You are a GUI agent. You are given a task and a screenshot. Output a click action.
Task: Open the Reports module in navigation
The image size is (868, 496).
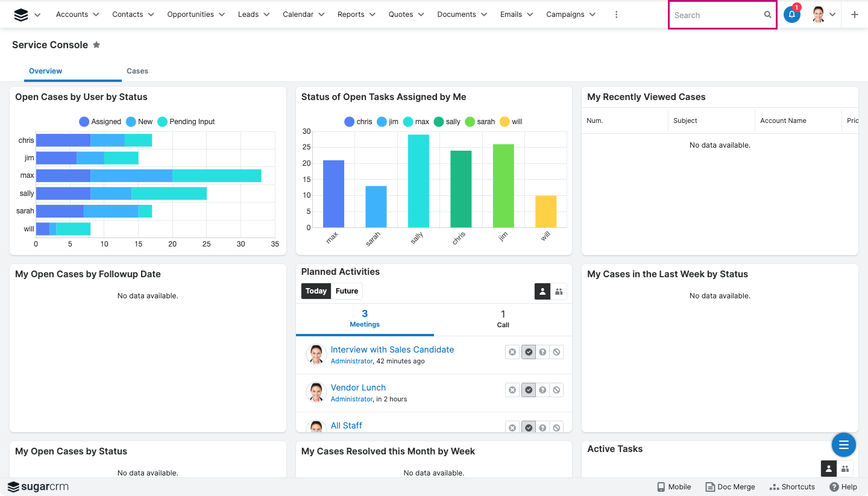pyautogui.click(x=350, y=14)
